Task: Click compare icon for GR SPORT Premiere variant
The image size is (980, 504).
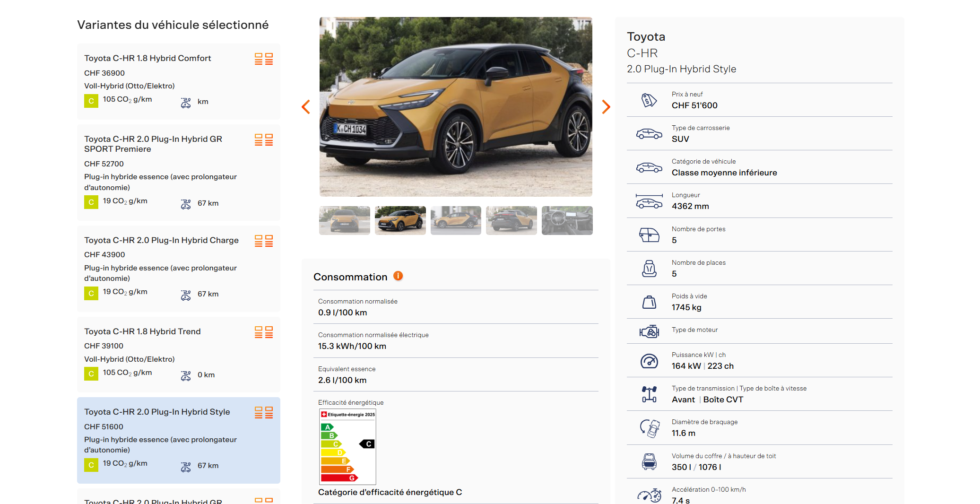Action: [264, 139]
